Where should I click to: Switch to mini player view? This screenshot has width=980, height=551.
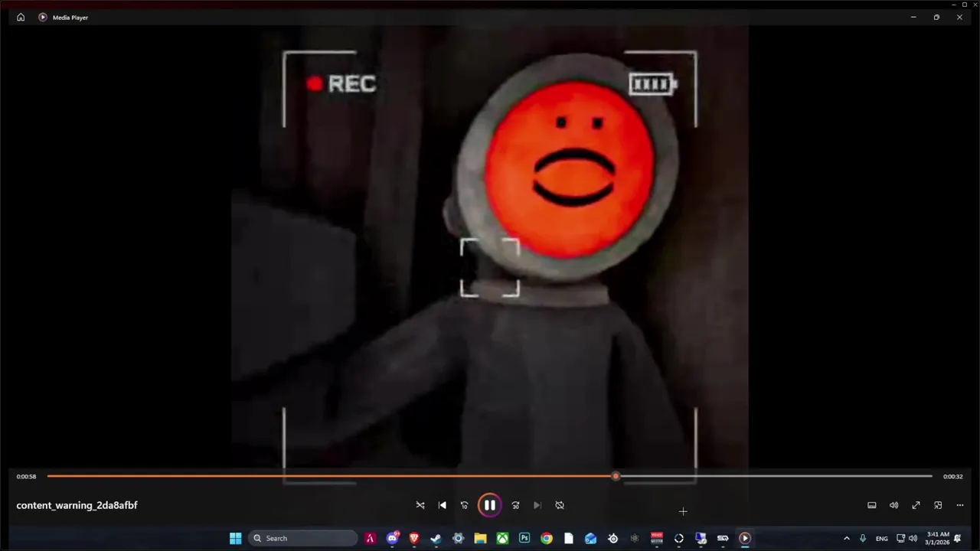pos(938,505)
